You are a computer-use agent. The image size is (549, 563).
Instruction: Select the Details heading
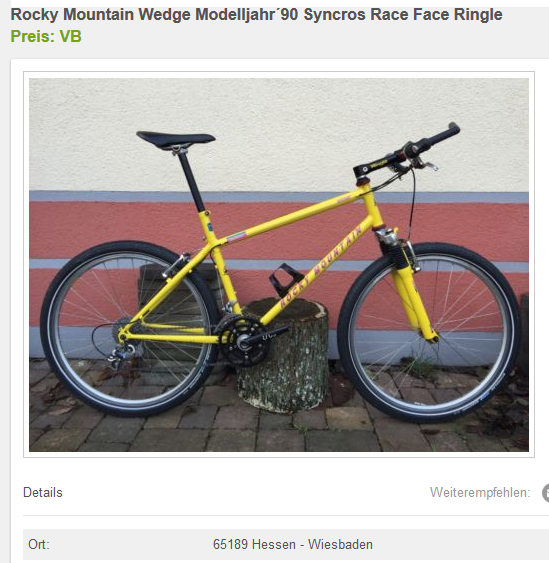(x=43, y=492)
